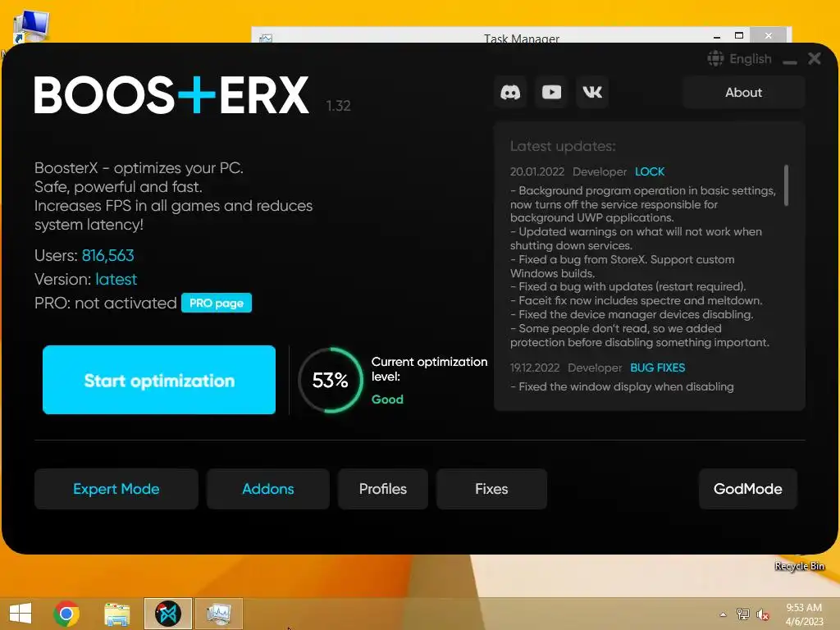The image size is (840, 630).
Task: Click the BUG FIXES update tag
Action: (657, 368)
